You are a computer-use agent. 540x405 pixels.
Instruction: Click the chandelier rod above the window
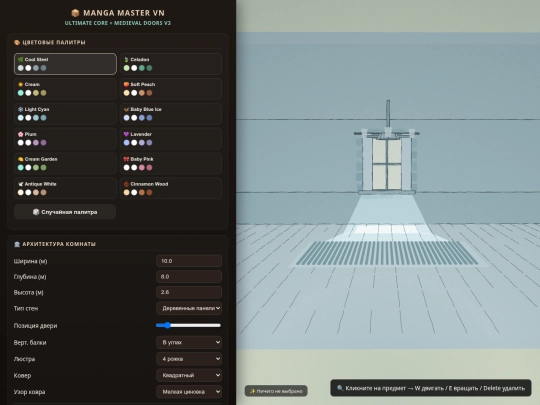click(388, 114)
